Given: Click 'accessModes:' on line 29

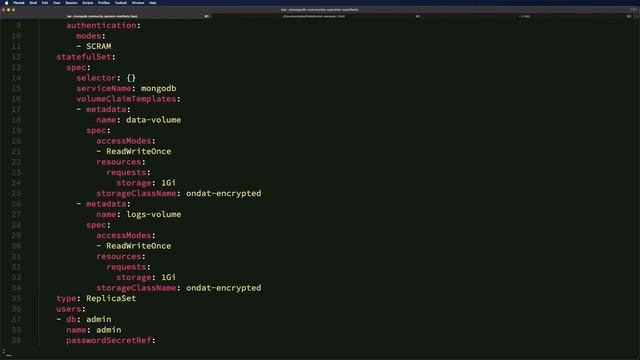Looking at the screenshot, I should pos(126,236).
